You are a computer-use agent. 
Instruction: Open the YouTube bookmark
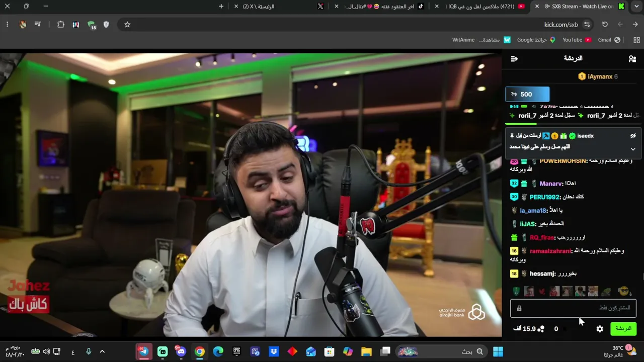pos(577,40)
